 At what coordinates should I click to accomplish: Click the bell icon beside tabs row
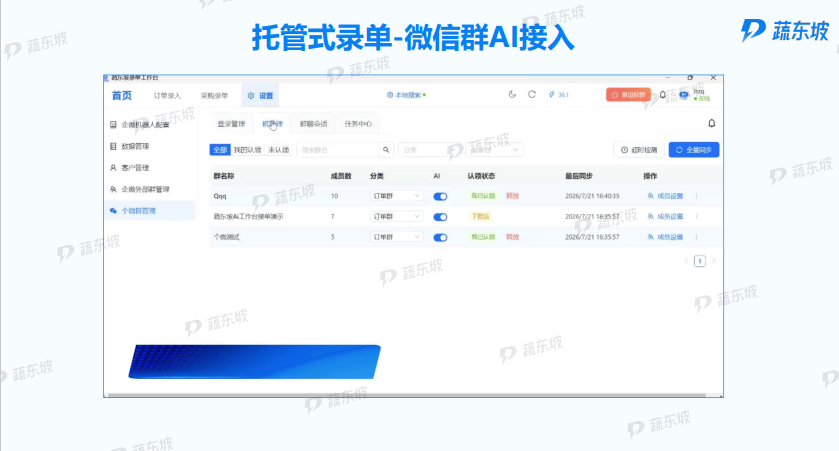(712, 124)
